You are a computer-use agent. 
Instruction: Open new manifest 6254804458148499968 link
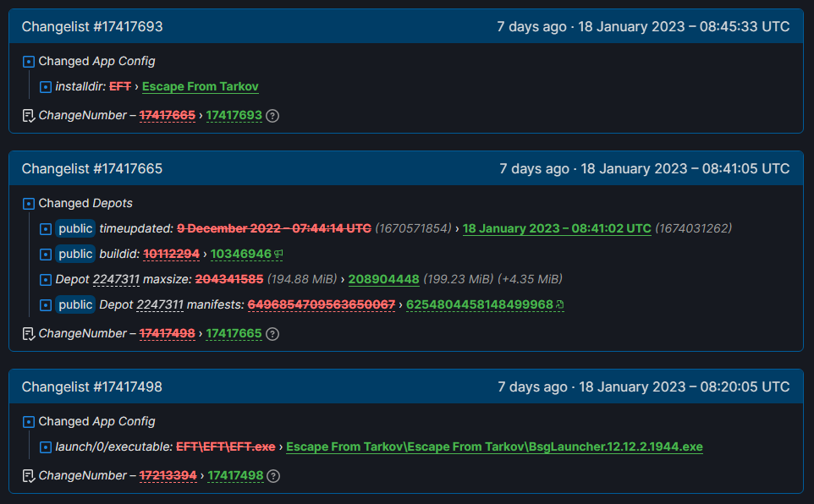[x=480, y=304]
